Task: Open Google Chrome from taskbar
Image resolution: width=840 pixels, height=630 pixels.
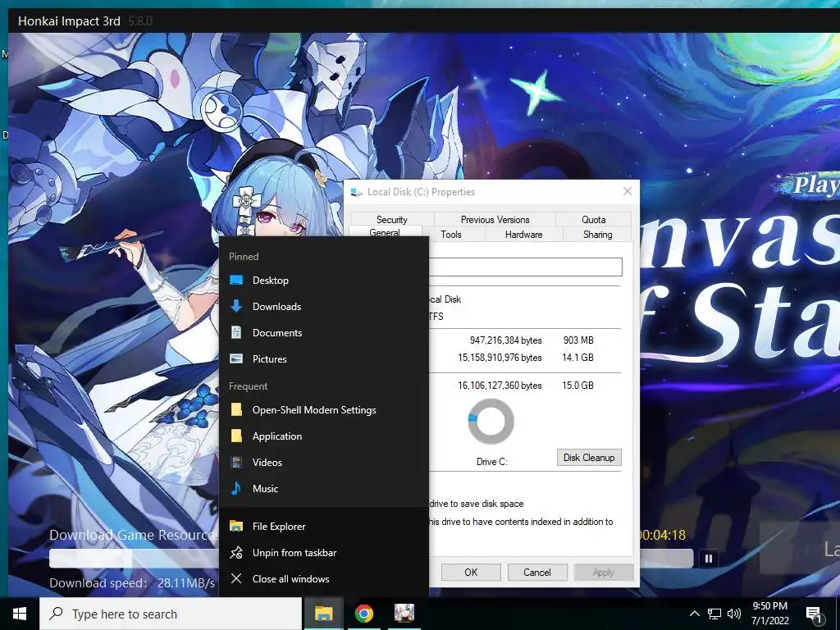Action: point(363,614)
